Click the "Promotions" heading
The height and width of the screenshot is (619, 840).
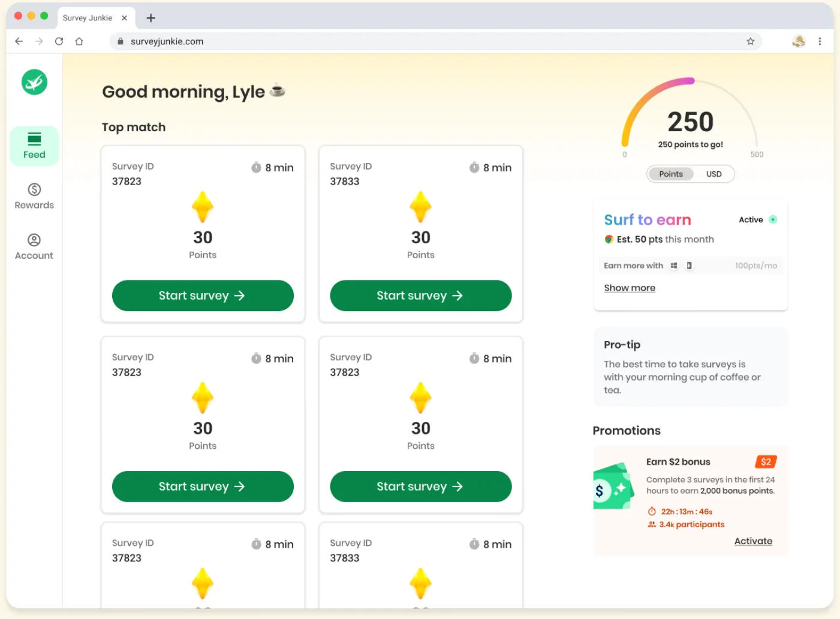[x=627, y=430]
